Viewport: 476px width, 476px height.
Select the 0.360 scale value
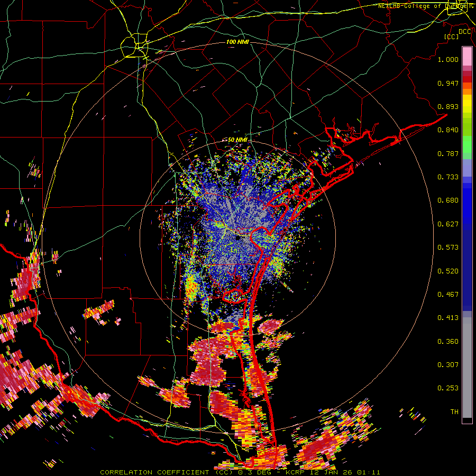[448, 342]
